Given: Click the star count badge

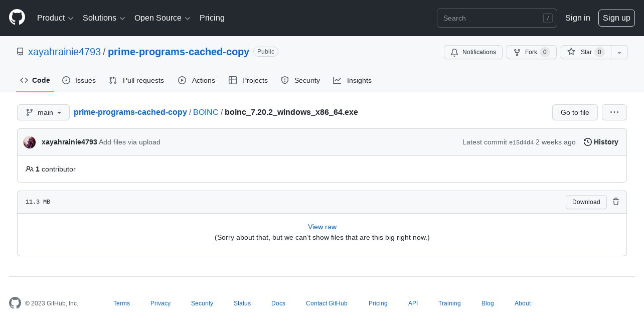Looking at the screenshot, I should pyautogui.click(x=599, y=52).
